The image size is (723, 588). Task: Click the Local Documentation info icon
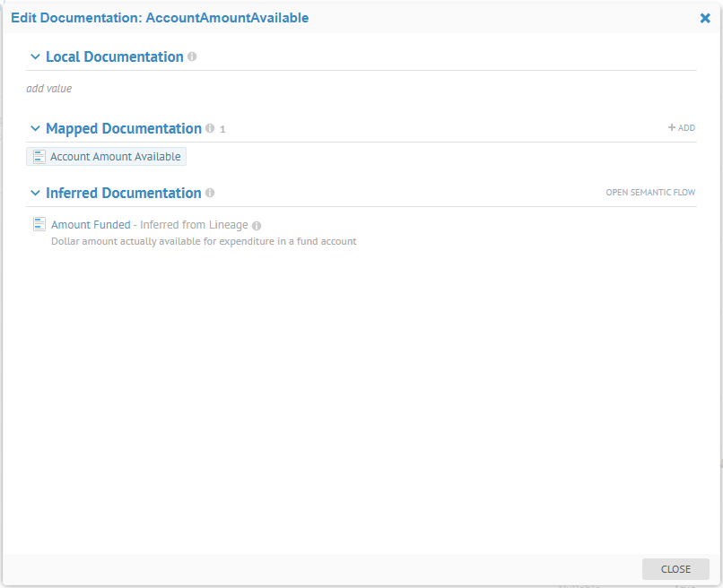(x=192, y=56)
